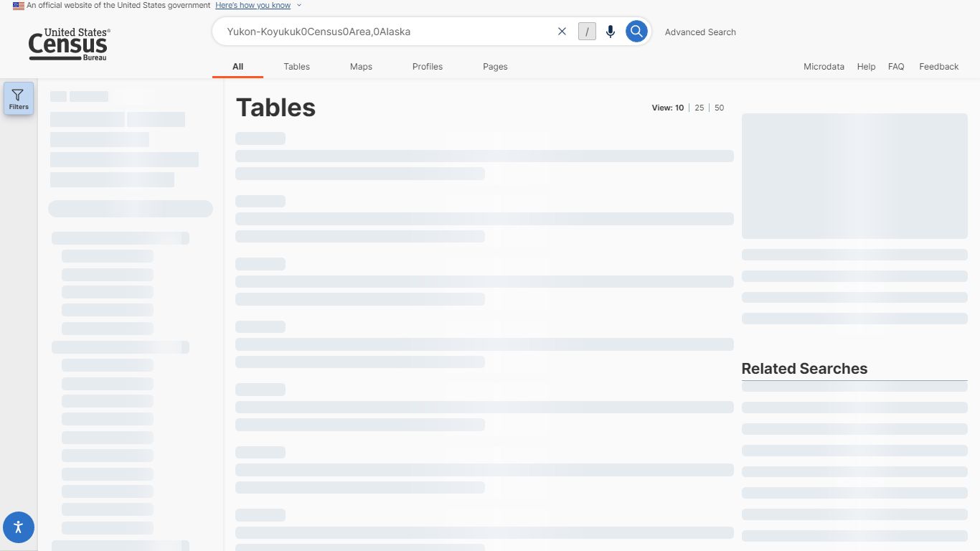Image resolution: width=980 pixels, height=551 pixels.
Task: Click the US flag icon in banner
Action: pos(19,6)
